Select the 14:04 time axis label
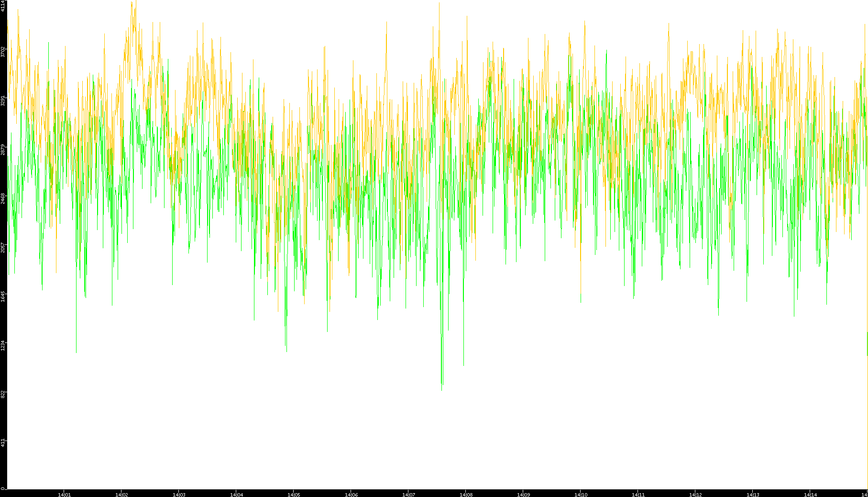 tap(236, 495)
